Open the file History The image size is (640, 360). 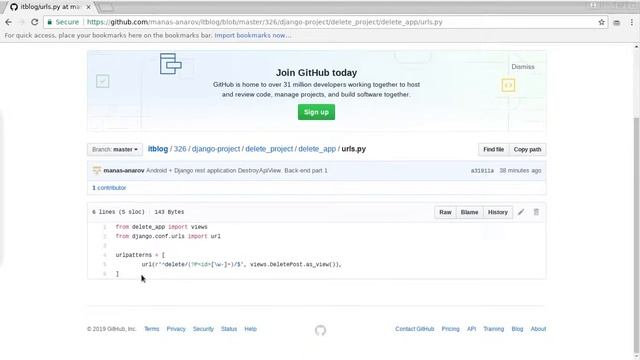[498, 212]
